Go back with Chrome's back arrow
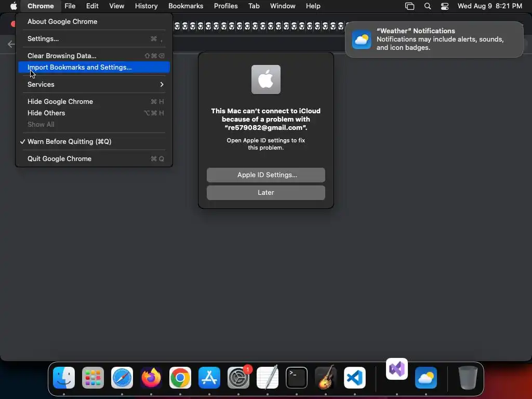This screenshot has width=532, height=399. pos(11,44)
